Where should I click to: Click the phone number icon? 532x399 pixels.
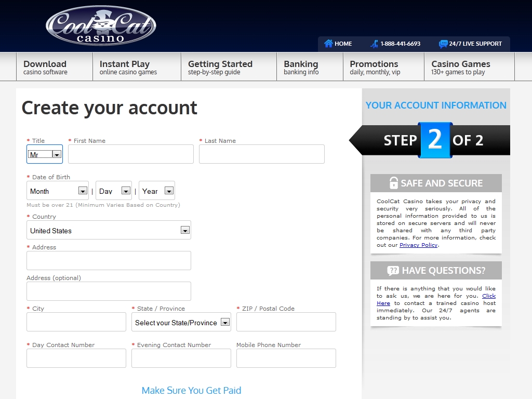pyautogui.click(x=374, y=44)
